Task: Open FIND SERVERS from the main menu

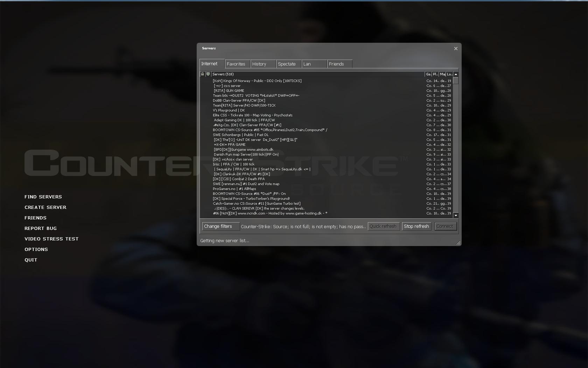Action: tap(43, 197)
